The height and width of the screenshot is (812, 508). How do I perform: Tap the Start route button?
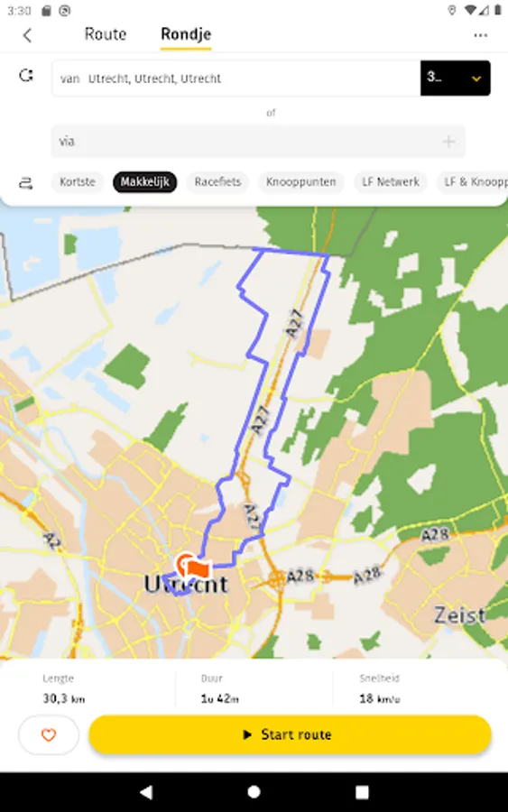[290, 734]
